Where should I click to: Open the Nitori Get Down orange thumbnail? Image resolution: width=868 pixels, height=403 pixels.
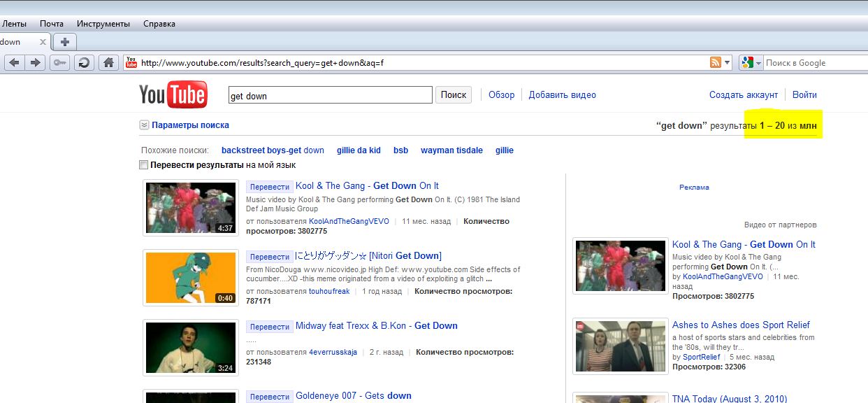pyautogui.click(x=191, y=278)
